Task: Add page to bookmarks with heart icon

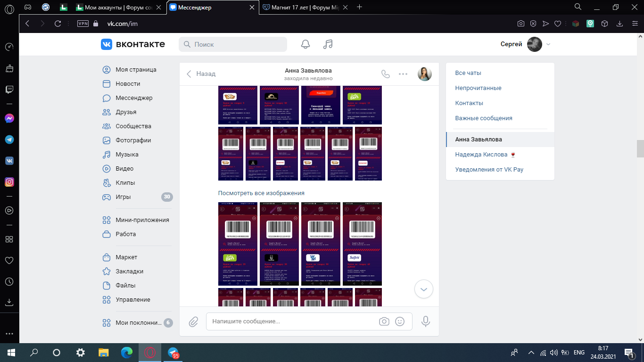Action: coord(558,24)
